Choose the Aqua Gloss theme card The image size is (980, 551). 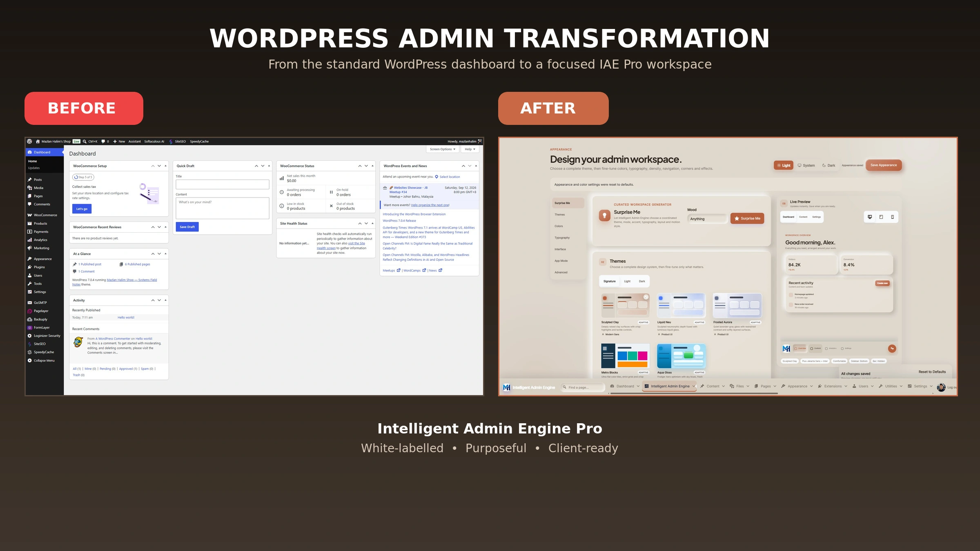[x=681, y=360]
